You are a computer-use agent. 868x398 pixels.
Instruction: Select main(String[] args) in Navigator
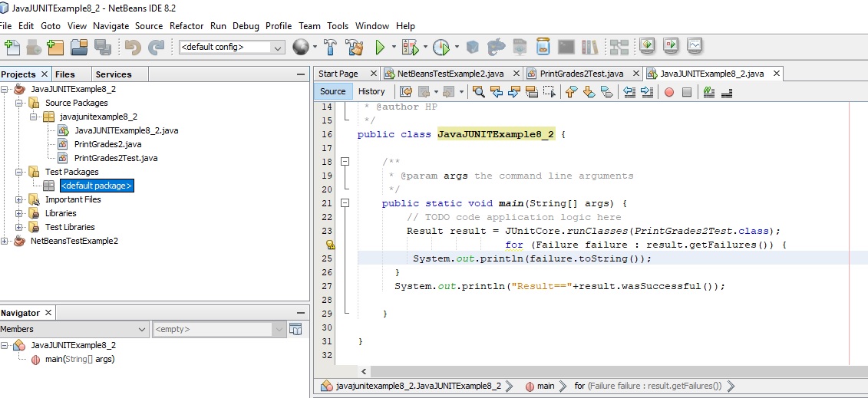(80, 360)
